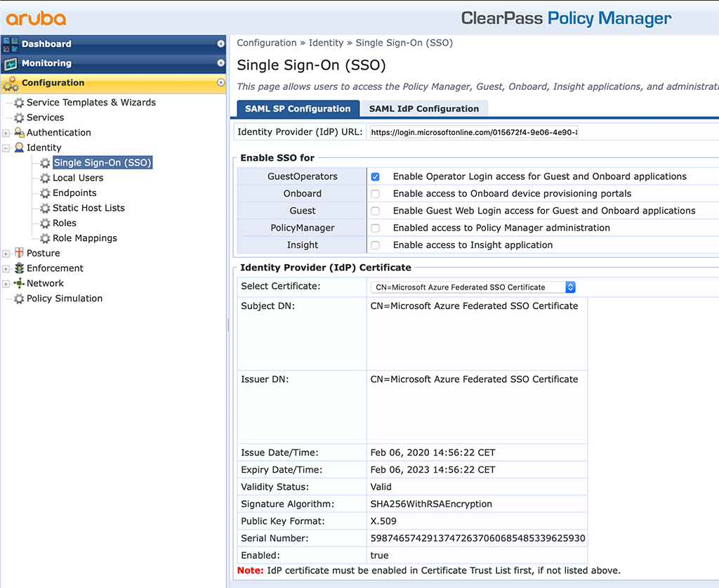Click the Services gear icon
This screenshot has width=719, height=588.
tap(19, 117)
